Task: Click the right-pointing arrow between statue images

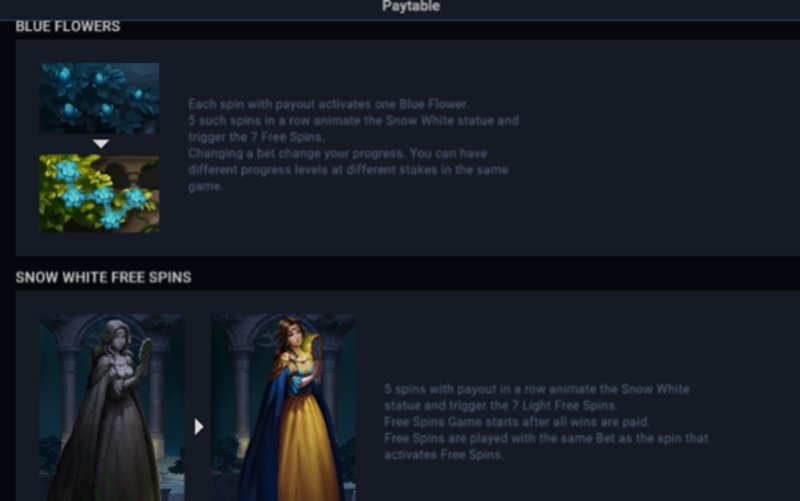Action: (x=199, y=427)
